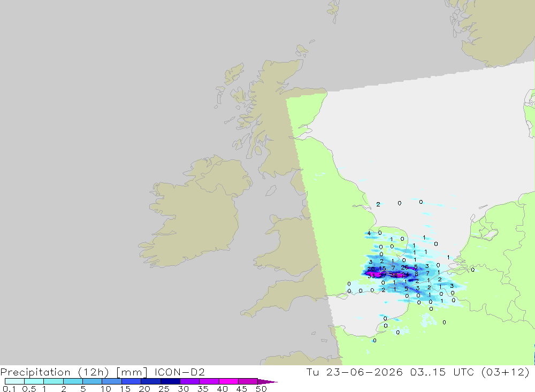The image size is (535, 392).
Task: Click the Isle of Man outline
Action: pos(271,190)
